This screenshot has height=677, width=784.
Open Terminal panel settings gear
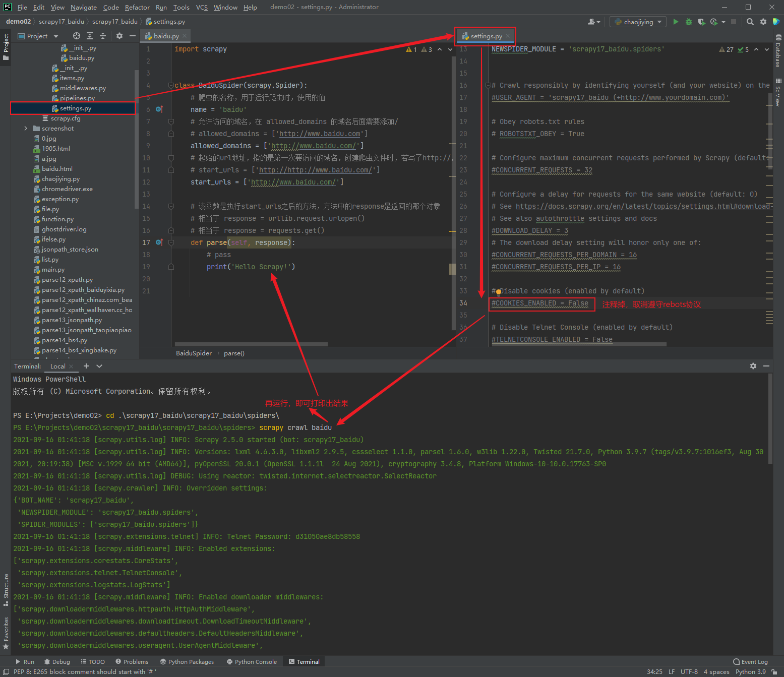[x=753, y=366]
